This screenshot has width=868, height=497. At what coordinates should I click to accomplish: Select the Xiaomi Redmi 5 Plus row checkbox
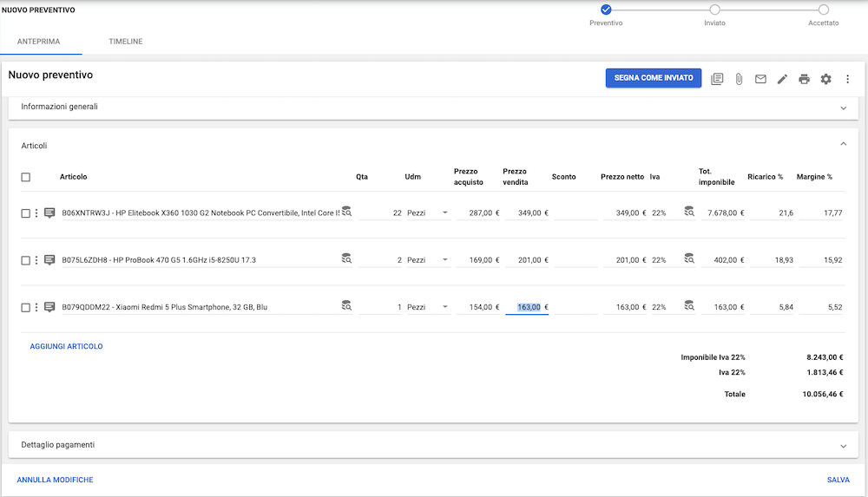26,307
